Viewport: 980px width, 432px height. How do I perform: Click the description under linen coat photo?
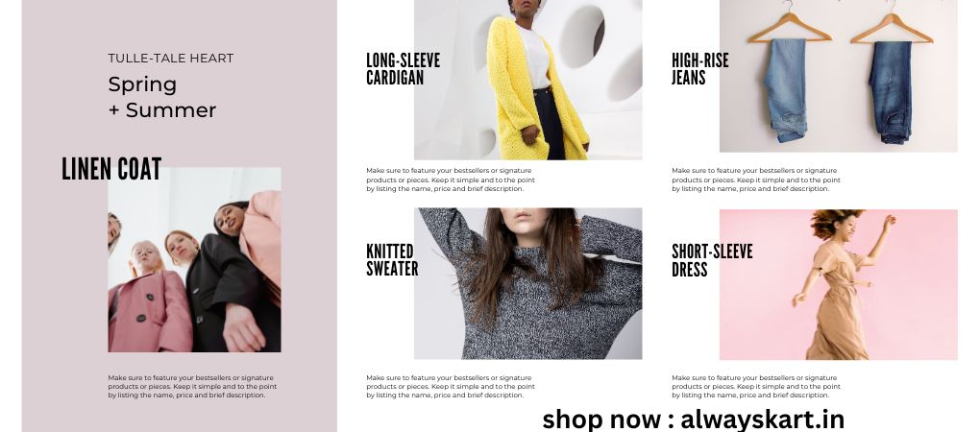tap(192, 387)
